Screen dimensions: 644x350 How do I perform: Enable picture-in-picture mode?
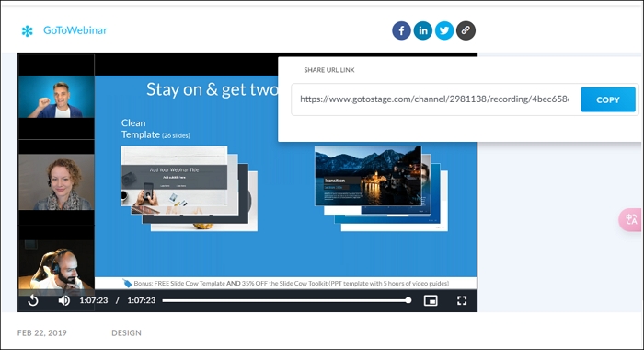[x=431, y=300]
